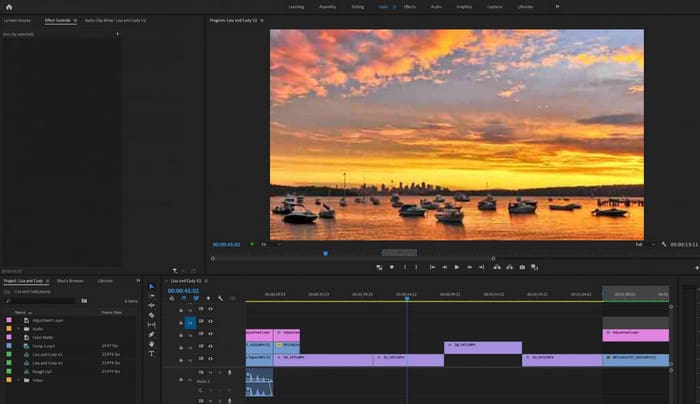Add a marker from the timeline header

click(208, 298)
